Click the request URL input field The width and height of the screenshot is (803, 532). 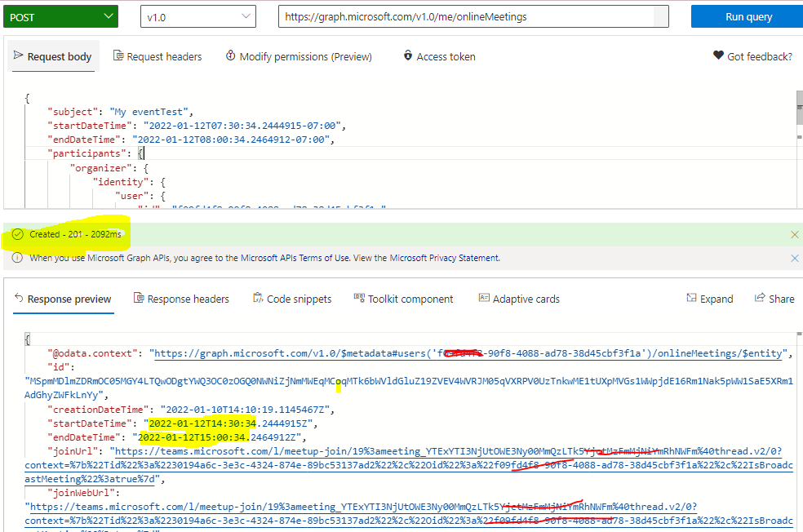point(473,17)
